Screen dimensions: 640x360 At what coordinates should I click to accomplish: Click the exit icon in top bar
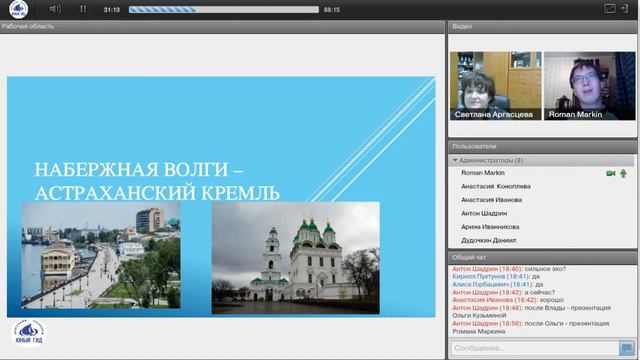[x=624, y=9]
